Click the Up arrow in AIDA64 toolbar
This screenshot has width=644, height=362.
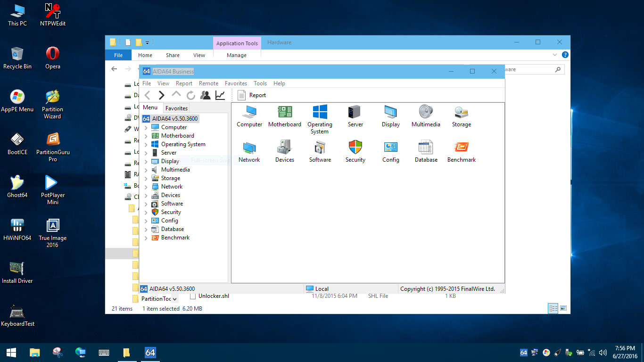click(176, 95)
